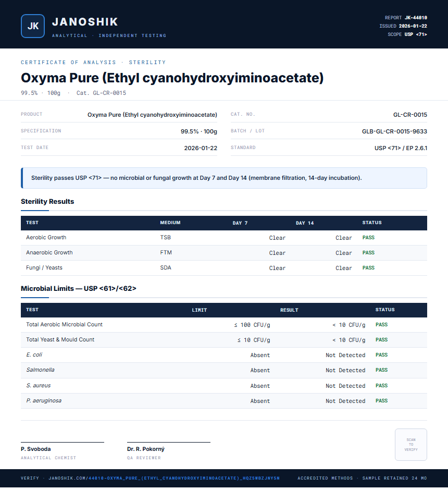Click PASS status for Fungi / Yeasts
Viewport: 448px width, 502px height.
pyautogui.click(x=368, y=267)
